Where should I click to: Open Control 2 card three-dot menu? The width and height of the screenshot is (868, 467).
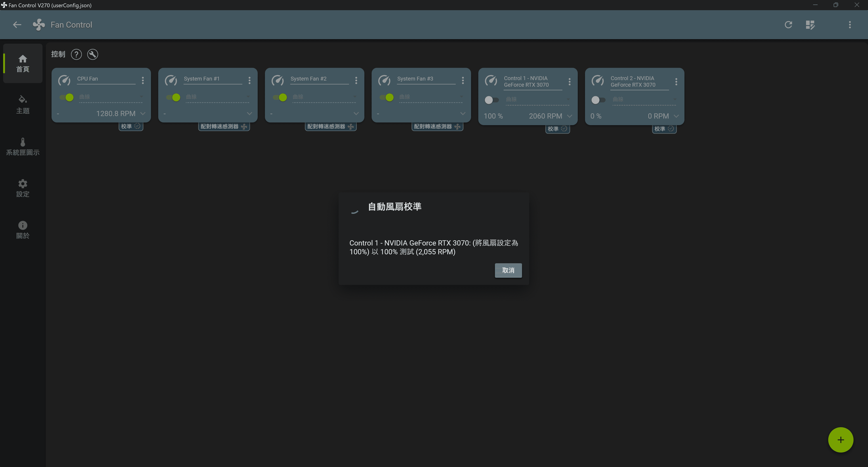pyautogui.click(x=676, y=82)
